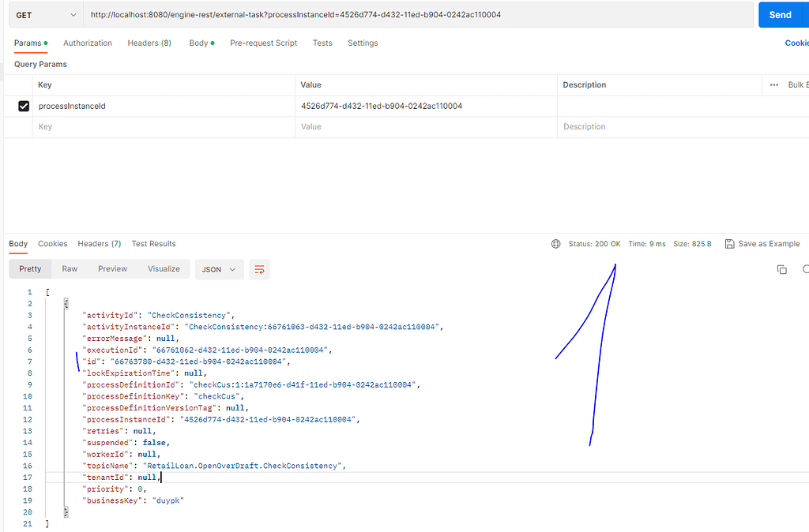The image size is (809, 532).
Task: Click the globe network icon beside Status
Action: click(x=555, y=244)
